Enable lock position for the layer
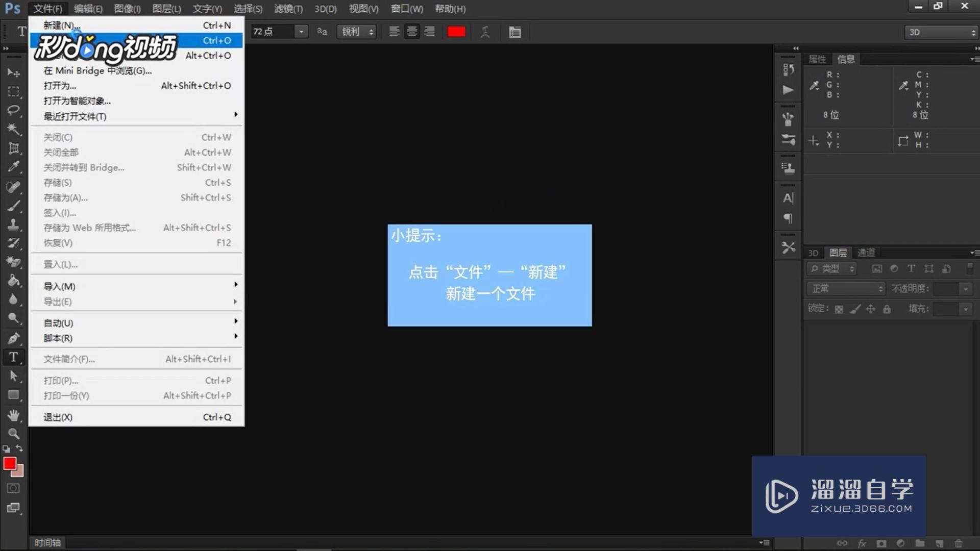Viewport: 980px width, 551px height. (x=870, y=309)
